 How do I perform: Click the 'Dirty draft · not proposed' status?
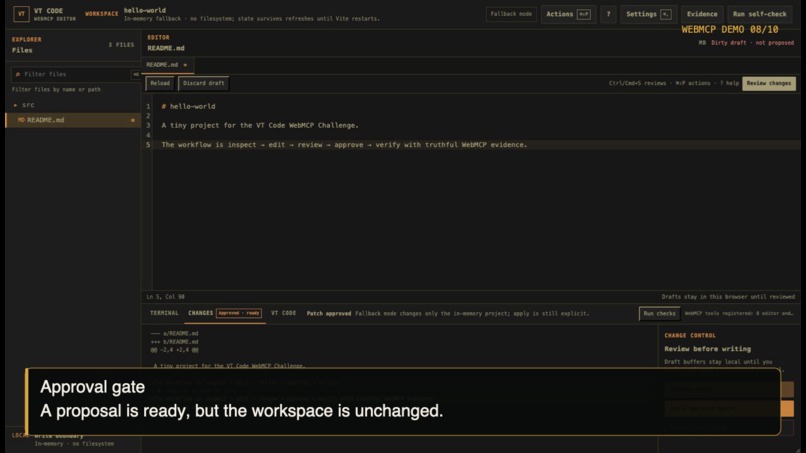752,43
